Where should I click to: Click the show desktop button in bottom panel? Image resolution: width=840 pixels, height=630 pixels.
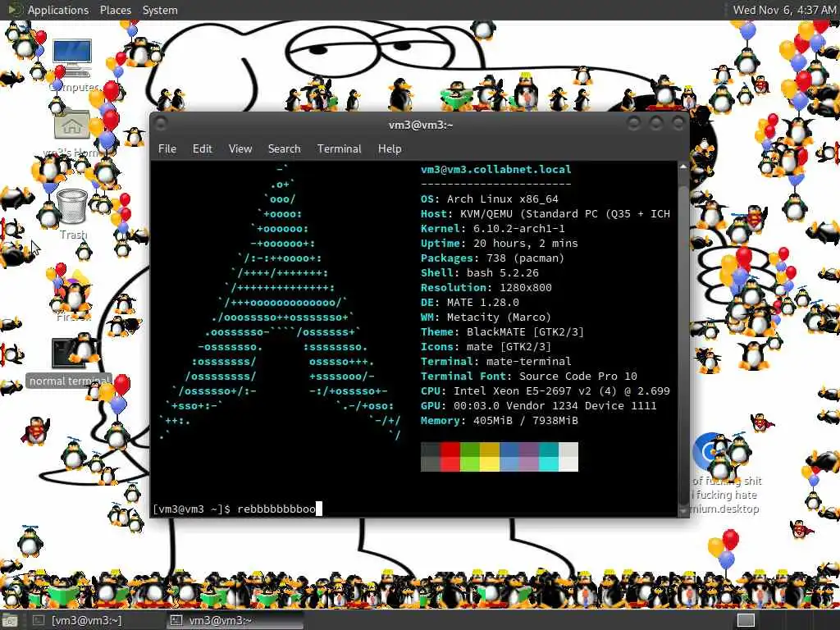click(10, 620)
